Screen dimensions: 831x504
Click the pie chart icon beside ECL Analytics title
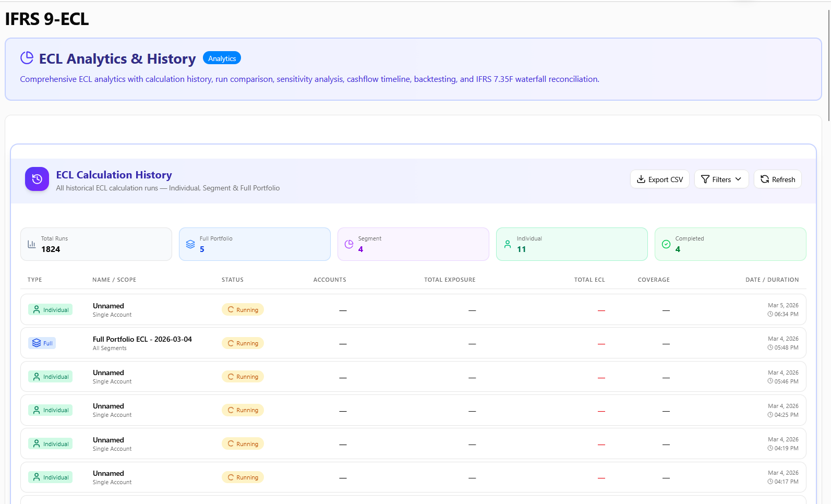click(x=27, y=58)
